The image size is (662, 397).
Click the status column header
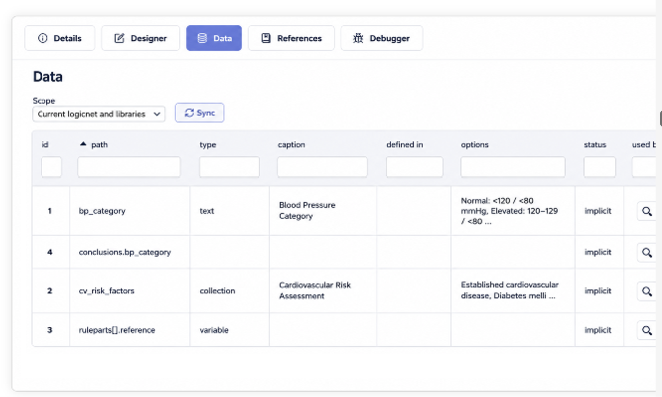click(x=595, y=144)
